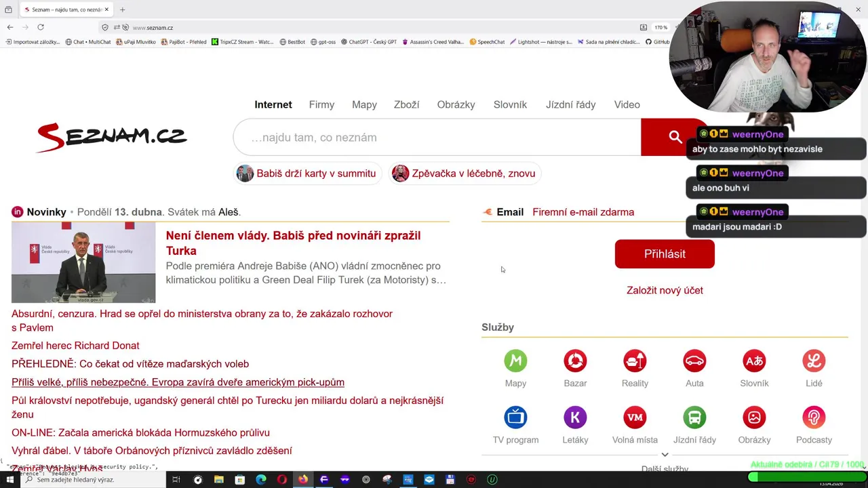The width and height of the screenshot is (868, 488).
Task: Open the Příliš velké, příliš nebezpečné article
Action: point(178,382)
